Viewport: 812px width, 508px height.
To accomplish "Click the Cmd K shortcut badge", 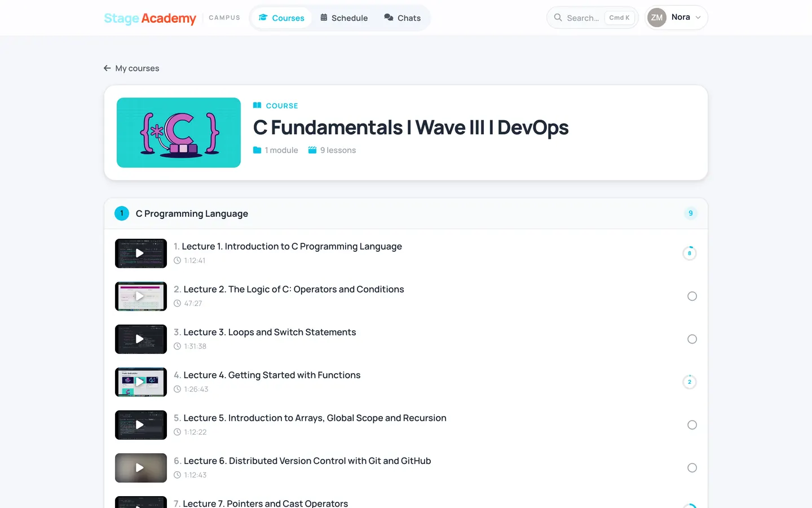I will 619,17.
